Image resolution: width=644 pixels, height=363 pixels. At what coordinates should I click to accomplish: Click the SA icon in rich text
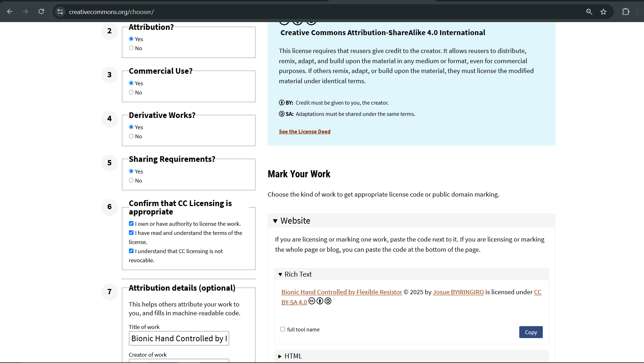coord(328,301)
